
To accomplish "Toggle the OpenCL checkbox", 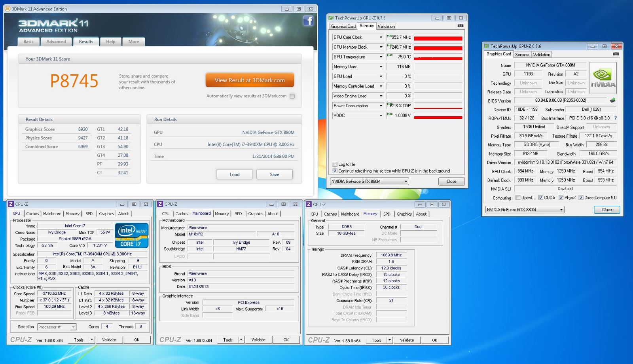I will point(518,197).
